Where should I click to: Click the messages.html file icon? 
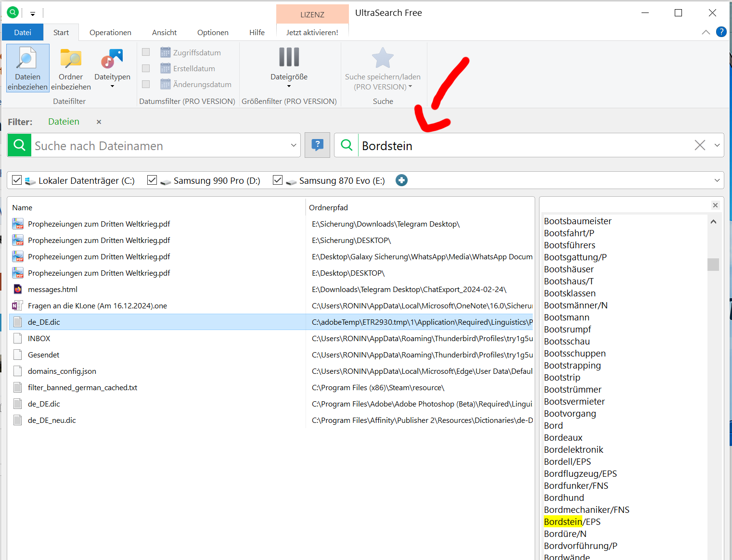(18, 289)
